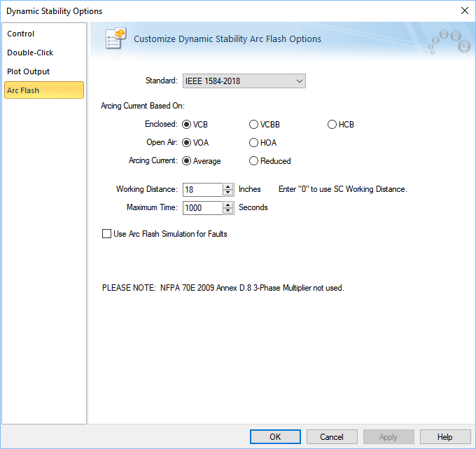Select HOA open air option
Viewport: 476px width, 449px height.
pyautogui.click(x=254, y=143)
